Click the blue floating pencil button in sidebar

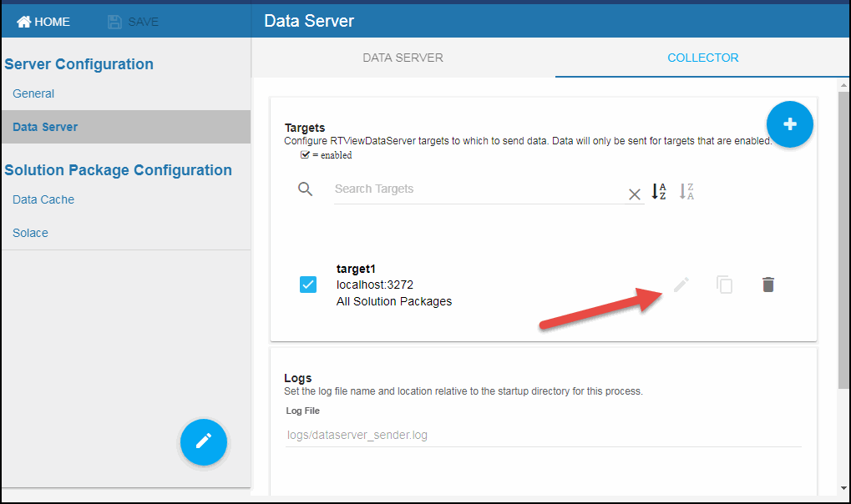click(203, 441)
